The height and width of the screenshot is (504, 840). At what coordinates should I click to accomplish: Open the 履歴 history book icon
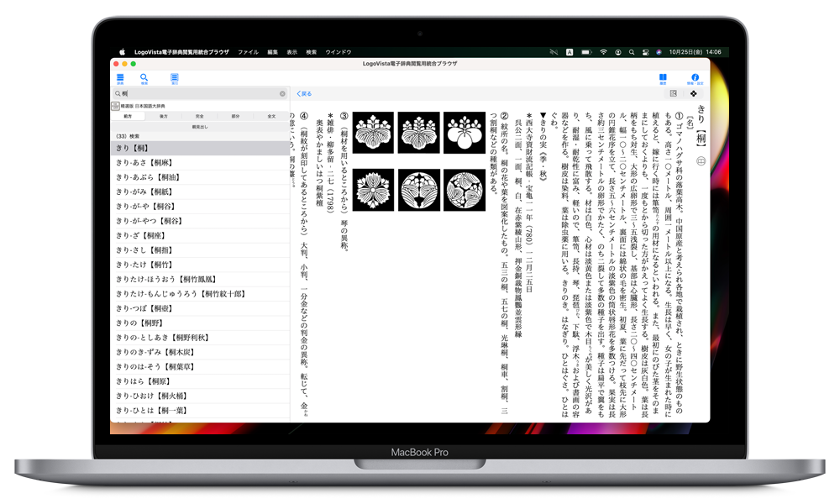tap(663, 79)
